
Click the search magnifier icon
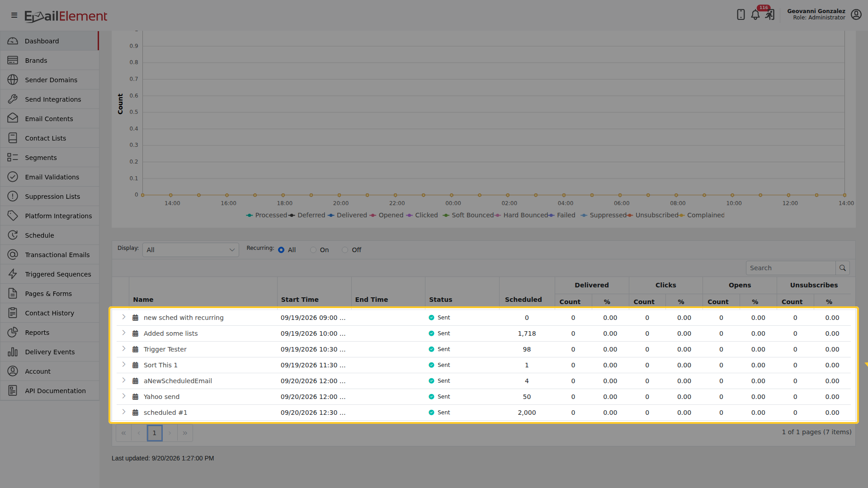pyautogui.click(x=843, y=268)
